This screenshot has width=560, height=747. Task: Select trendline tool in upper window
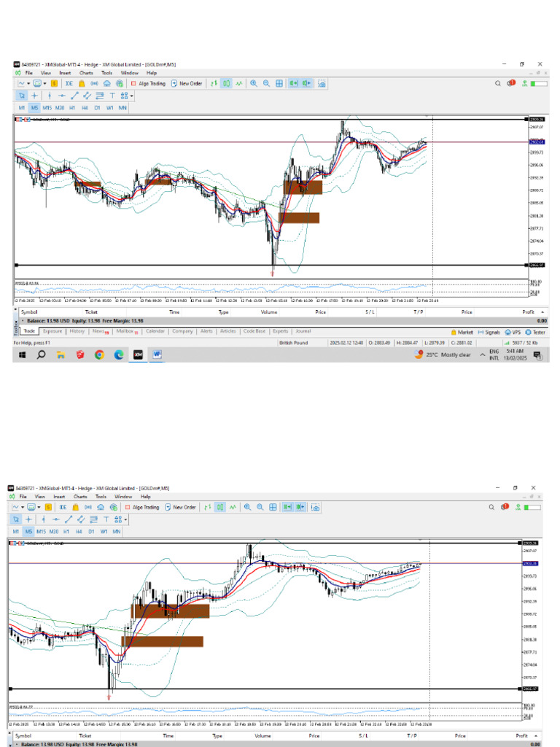[x=74, y=96]
